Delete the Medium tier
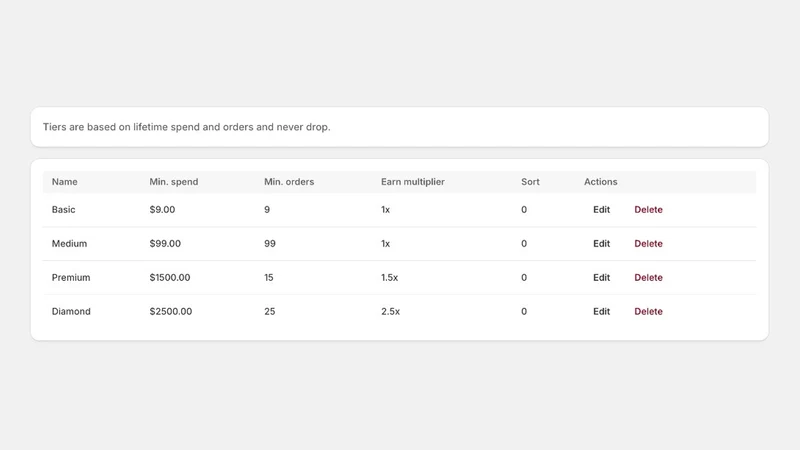800x450 pixels. click(648, 244)
